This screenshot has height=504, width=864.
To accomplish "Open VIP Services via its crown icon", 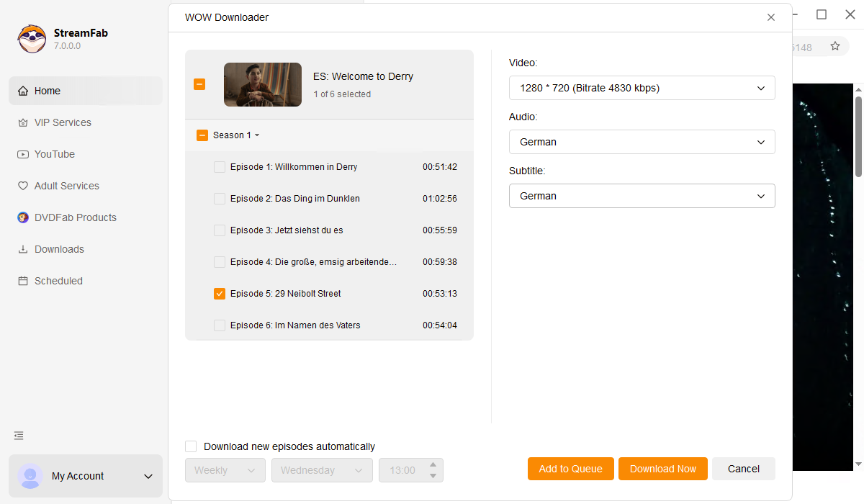I will coord(23,122).
